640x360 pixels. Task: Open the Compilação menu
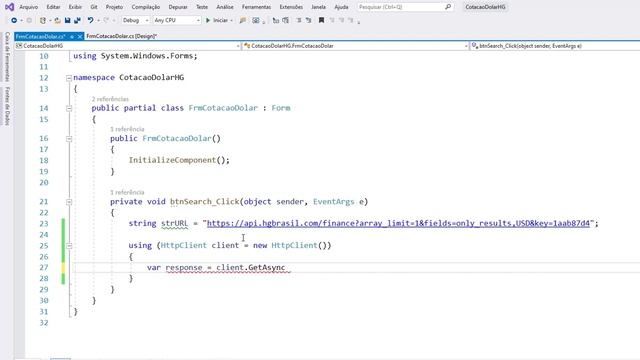pos(146,7)
